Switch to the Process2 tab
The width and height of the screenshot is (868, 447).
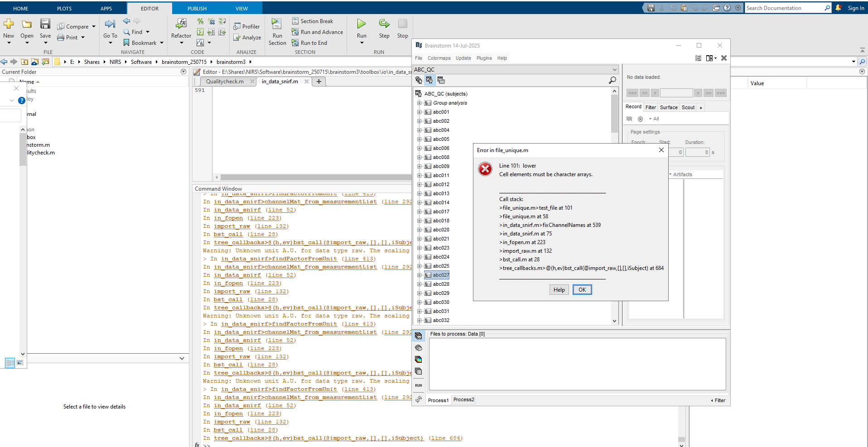click(x=463, y=400)
